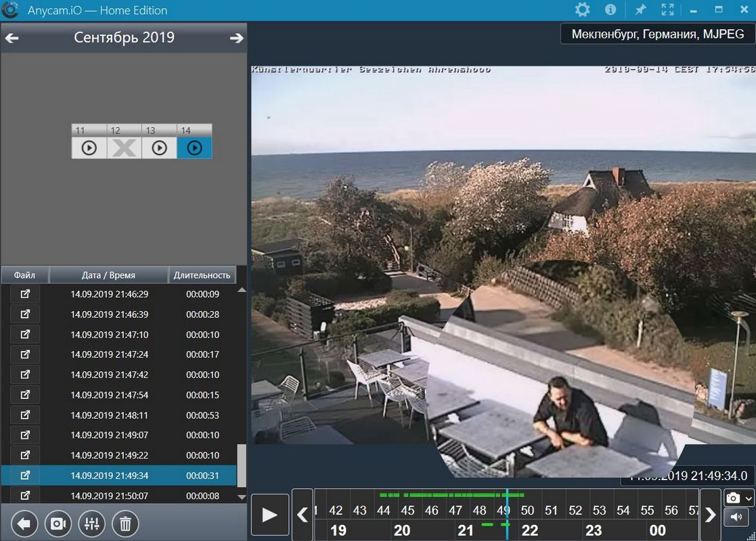Click the Длительность column header
Screen dimensions: 756x541
coord(202,275)
